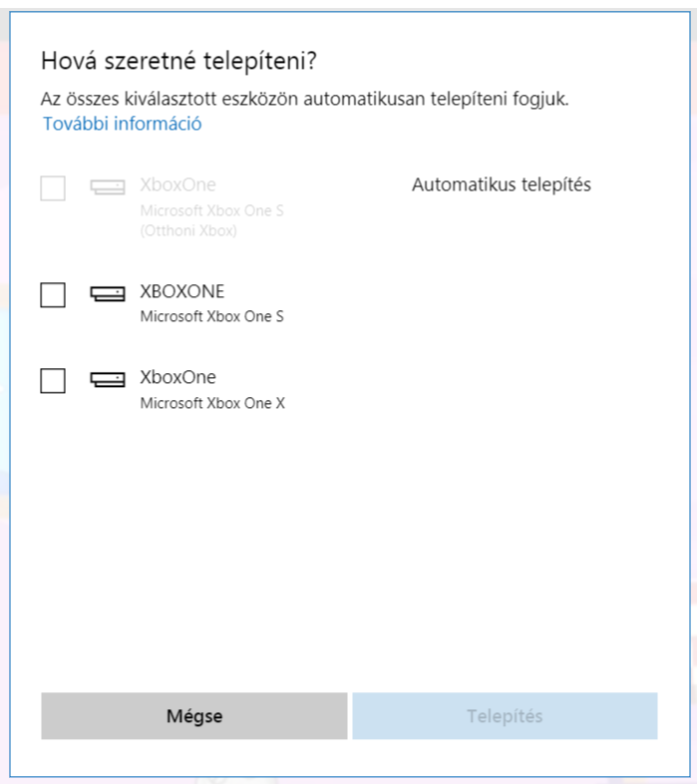Select the XBOXONE device name
Image resolution: width=697 pixels, height=784 pixels.
181,291
